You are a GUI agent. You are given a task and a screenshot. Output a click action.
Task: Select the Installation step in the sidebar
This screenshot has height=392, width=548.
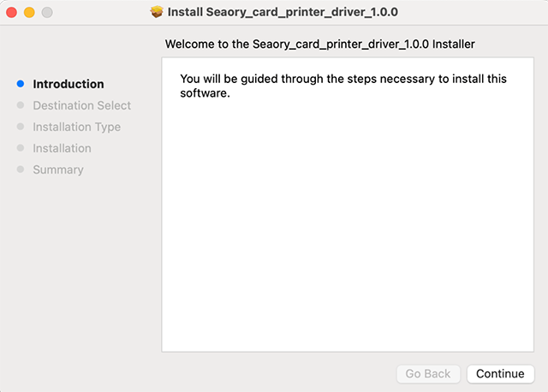click(62, 148)
